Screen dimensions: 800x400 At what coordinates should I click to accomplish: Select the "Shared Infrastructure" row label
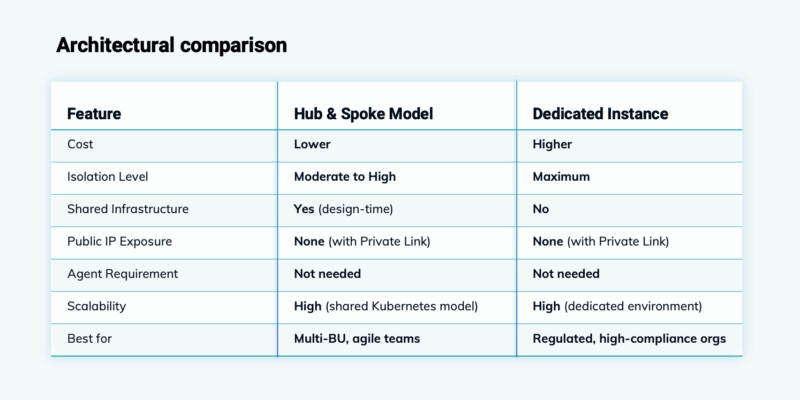[128, 209]
